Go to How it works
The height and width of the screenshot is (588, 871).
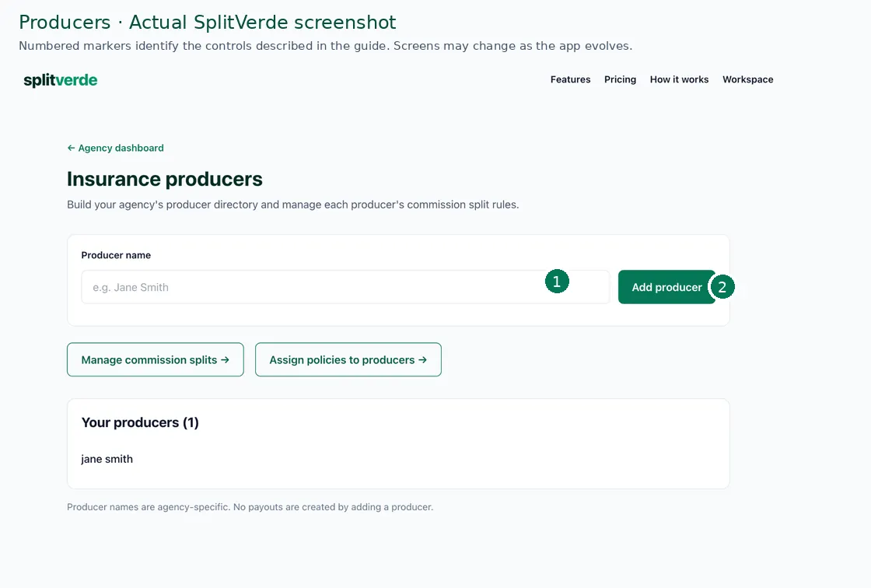[679, 79]
